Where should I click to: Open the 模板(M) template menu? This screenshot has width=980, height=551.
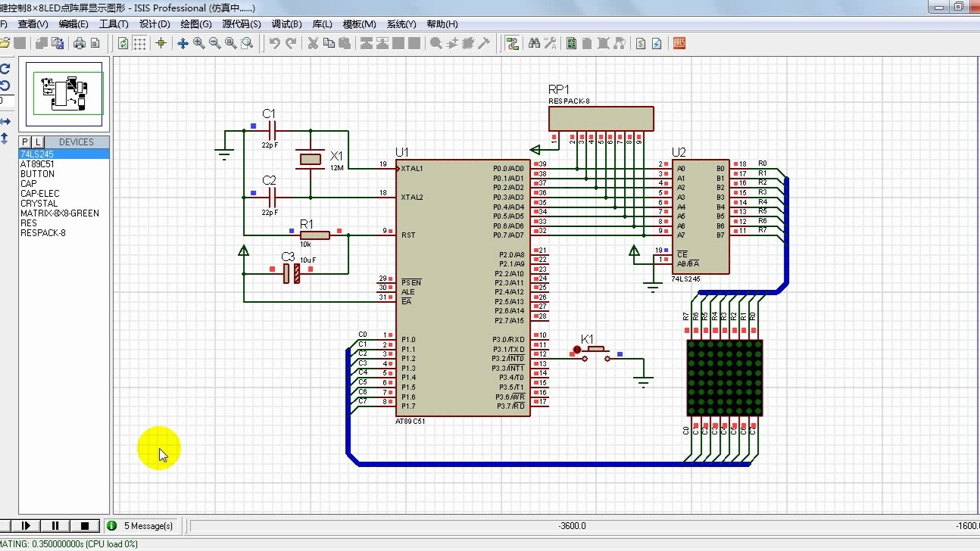click(359, 24)
